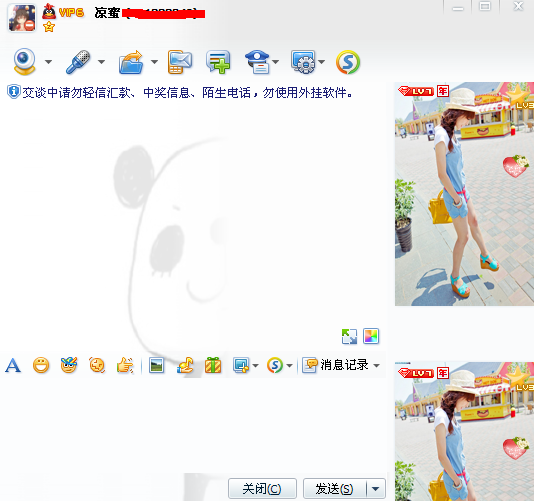The image size is (534, 501).
Task: Click Sogou search S icon in input toolbar
Action: (x=275, y=365)
